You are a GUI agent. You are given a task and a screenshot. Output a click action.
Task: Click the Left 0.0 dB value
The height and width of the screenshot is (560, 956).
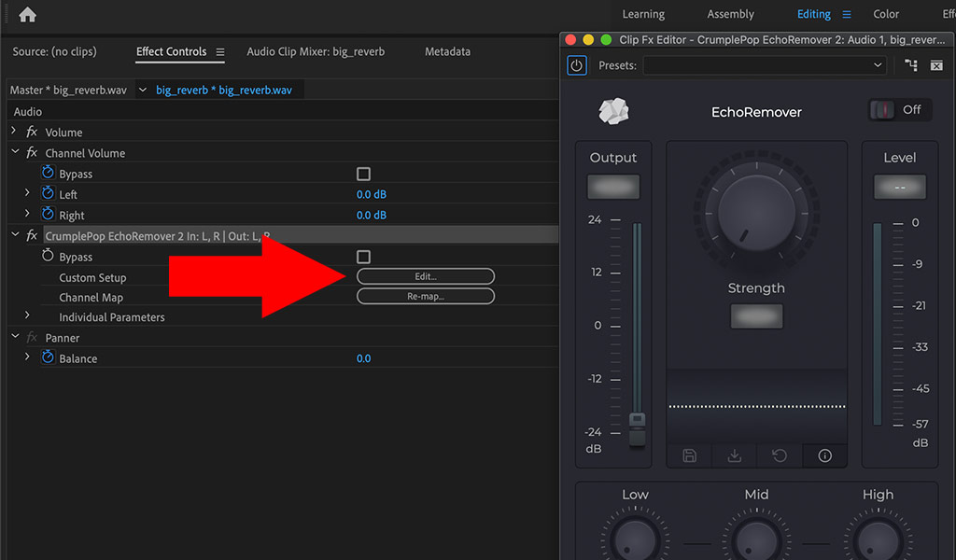point(372,194)
